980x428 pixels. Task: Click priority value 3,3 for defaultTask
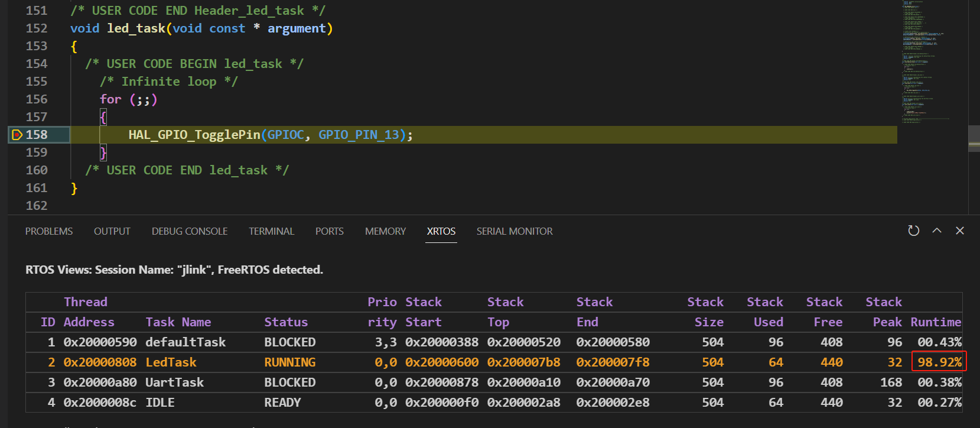click(386, 342)
